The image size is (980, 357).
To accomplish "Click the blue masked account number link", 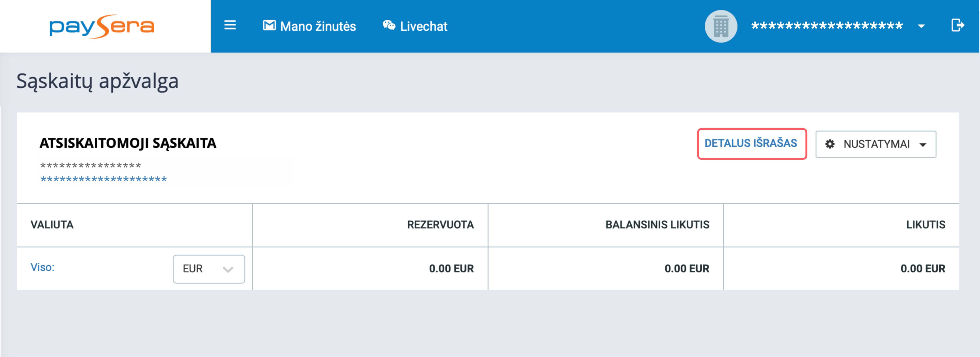I will 104,179.
